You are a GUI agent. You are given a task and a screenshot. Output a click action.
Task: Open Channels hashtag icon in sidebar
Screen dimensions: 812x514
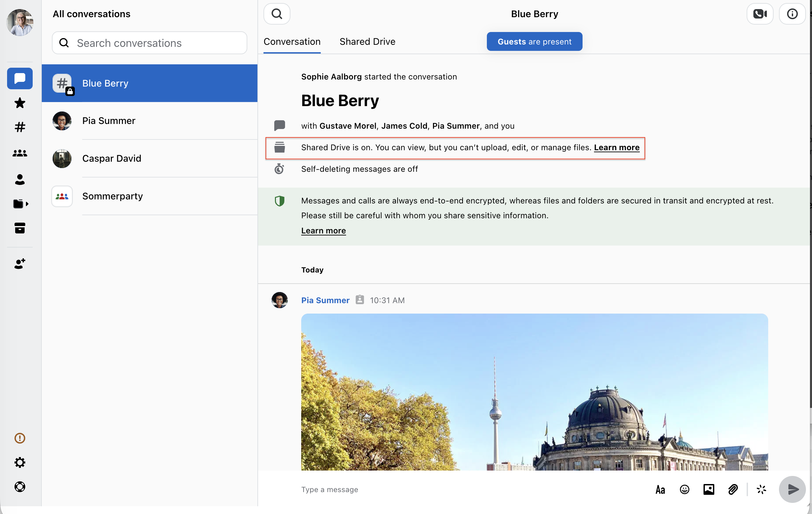point(20,127)
